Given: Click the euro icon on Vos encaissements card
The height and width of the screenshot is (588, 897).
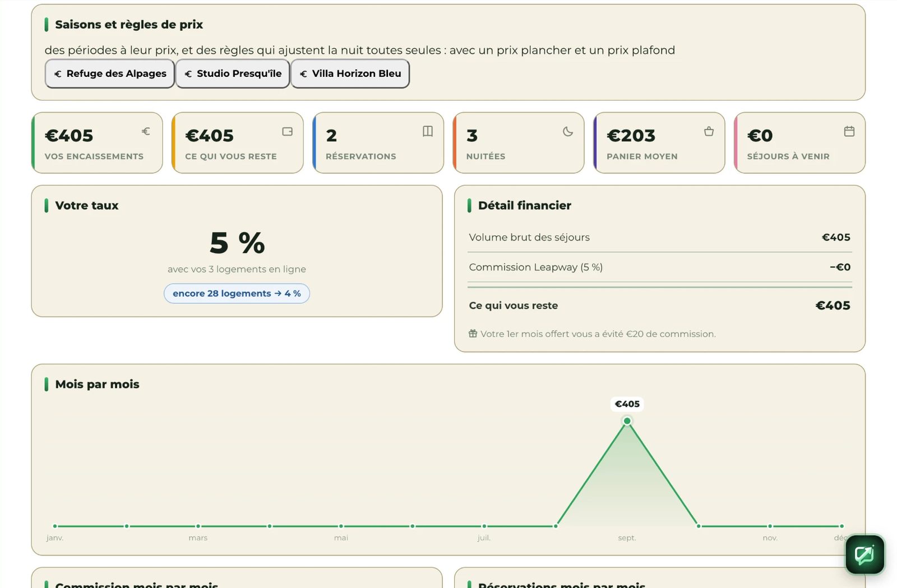Looking at the screenshot, I should tap(146, 131).
